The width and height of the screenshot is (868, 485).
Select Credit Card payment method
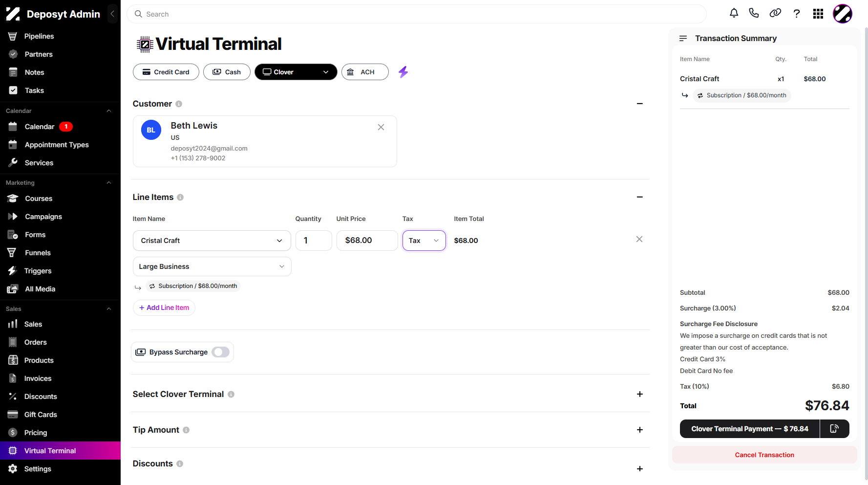point(166,72)
